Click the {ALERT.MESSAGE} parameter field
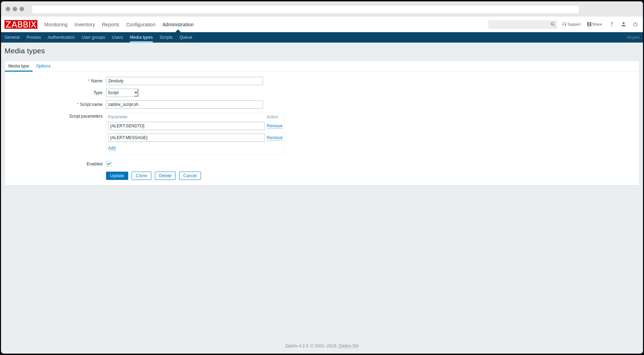Image resolution: width=644 pixels, height=355 pixels. [x=186, y=138]
